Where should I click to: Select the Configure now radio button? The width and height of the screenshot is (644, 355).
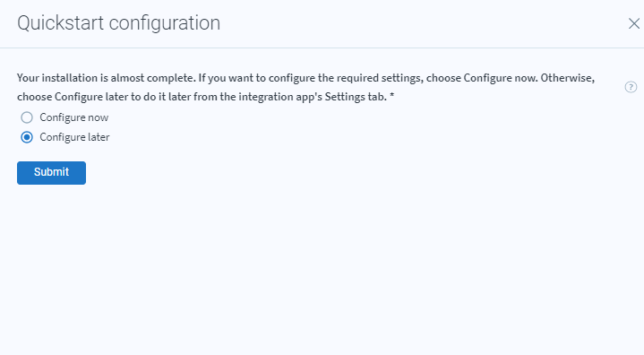(27, 117)
